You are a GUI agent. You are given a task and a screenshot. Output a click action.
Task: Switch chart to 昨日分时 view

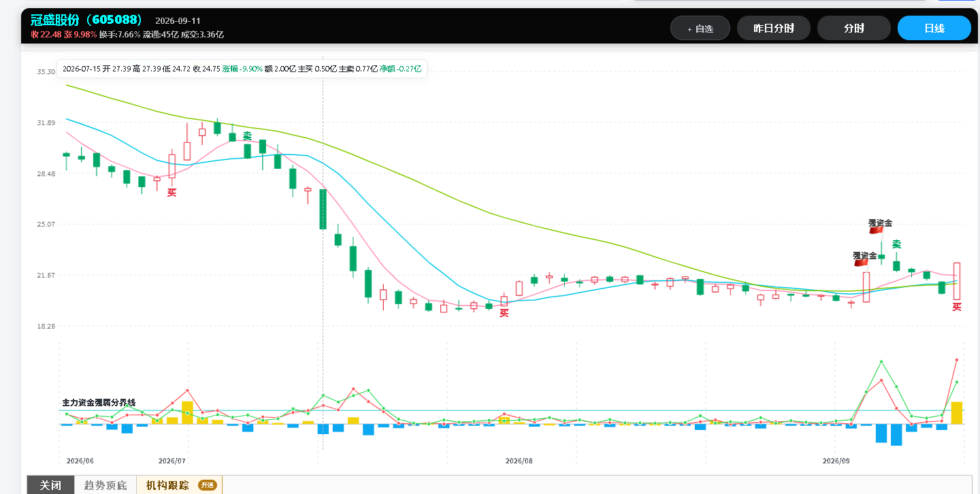pos(774,29)
